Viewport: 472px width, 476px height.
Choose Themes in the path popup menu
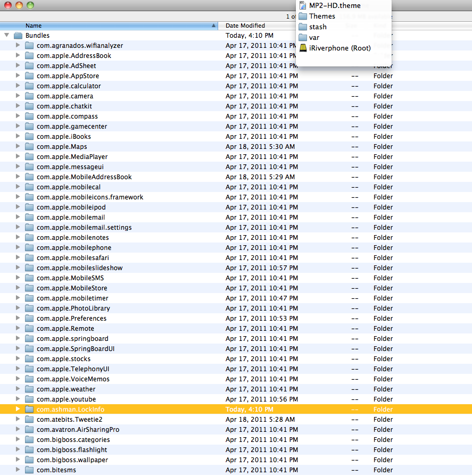(343, 16)
